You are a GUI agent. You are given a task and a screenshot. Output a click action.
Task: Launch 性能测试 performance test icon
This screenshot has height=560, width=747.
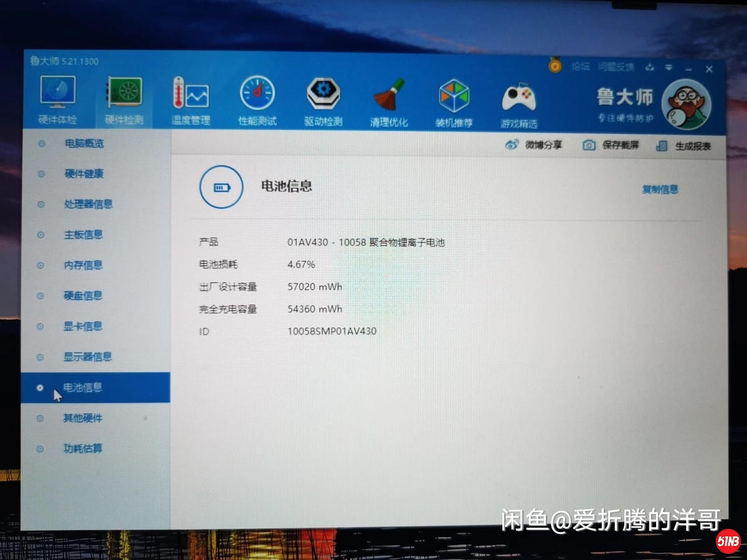tap(257, 101)
